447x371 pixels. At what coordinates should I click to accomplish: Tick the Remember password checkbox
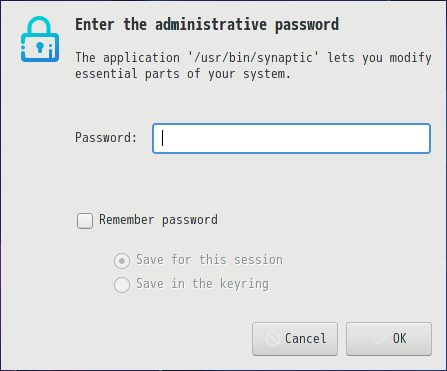[x=85, y=221]
